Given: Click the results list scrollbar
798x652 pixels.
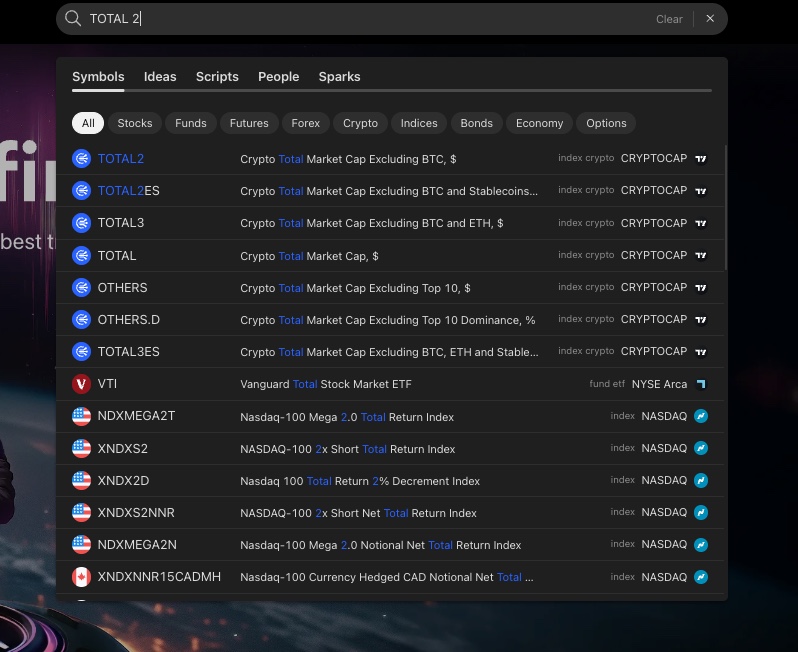Looking at the screenshot, I should pos(725,210).
